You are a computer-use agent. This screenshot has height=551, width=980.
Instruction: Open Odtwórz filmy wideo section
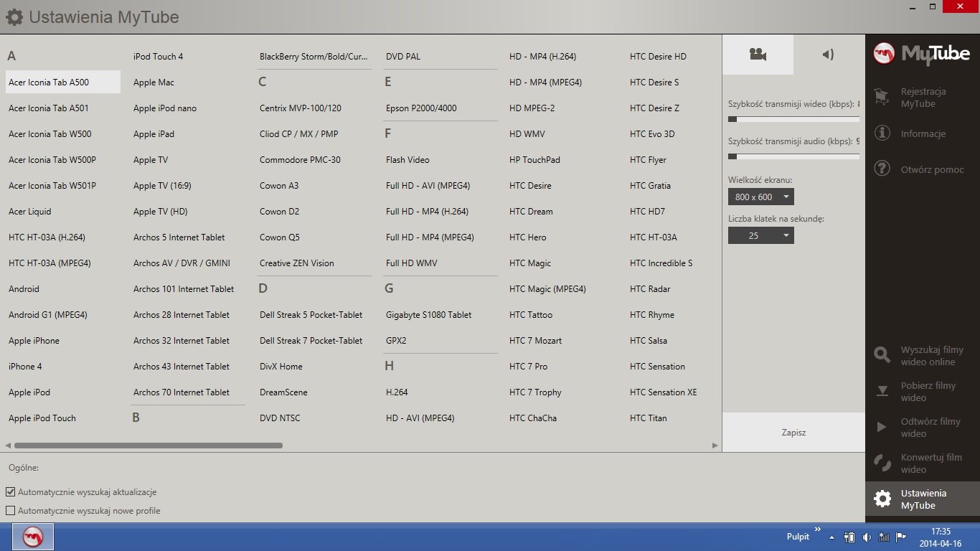tap(923, 428)
